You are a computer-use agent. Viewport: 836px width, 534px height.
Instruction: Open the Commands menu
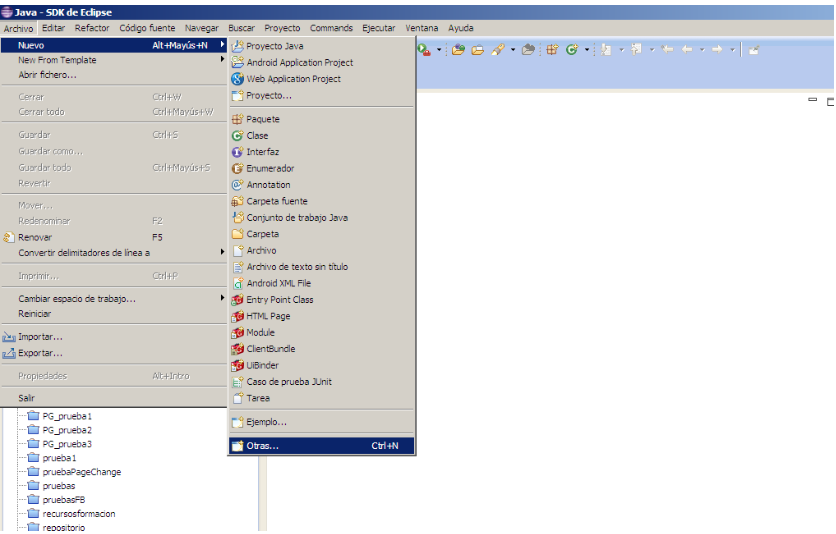[x=331, y=28]
